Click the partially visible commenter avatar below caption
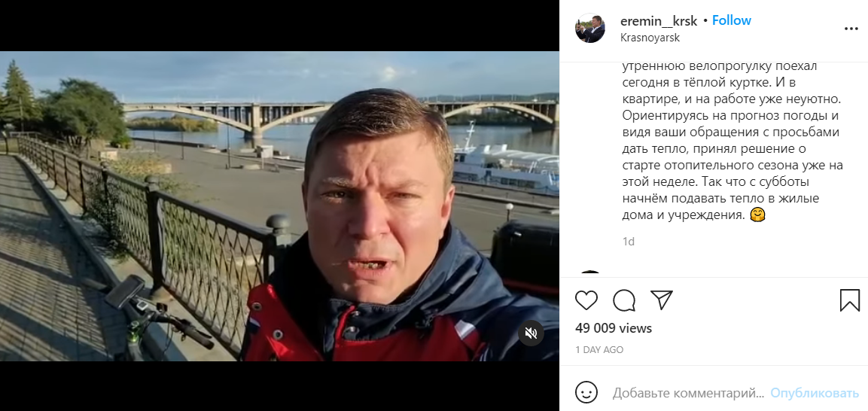 (x=590, y=274)
